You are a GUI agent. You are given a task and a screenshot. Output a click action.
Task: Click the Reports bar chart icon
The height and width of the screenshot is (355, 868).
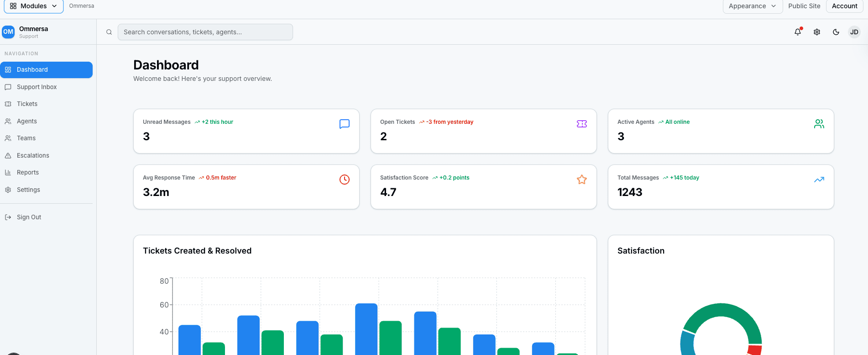click(x=8, y=173)
